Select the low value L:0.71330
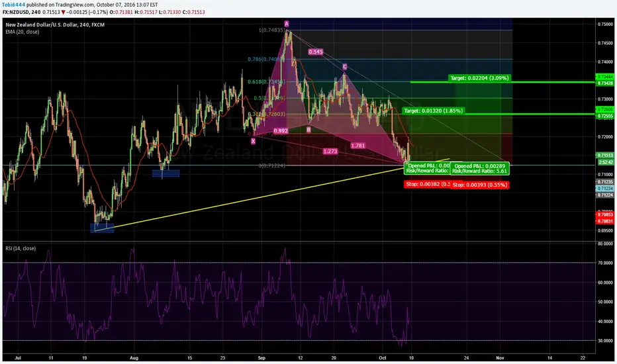Screen dimensions: 617x364 click(170, 12)
